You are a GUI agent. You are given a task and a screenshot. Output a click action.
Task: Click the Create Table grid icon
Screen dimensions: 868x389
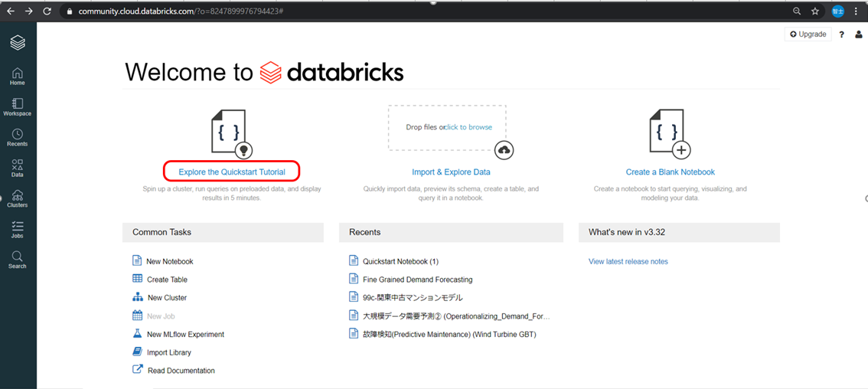[137, 279]
